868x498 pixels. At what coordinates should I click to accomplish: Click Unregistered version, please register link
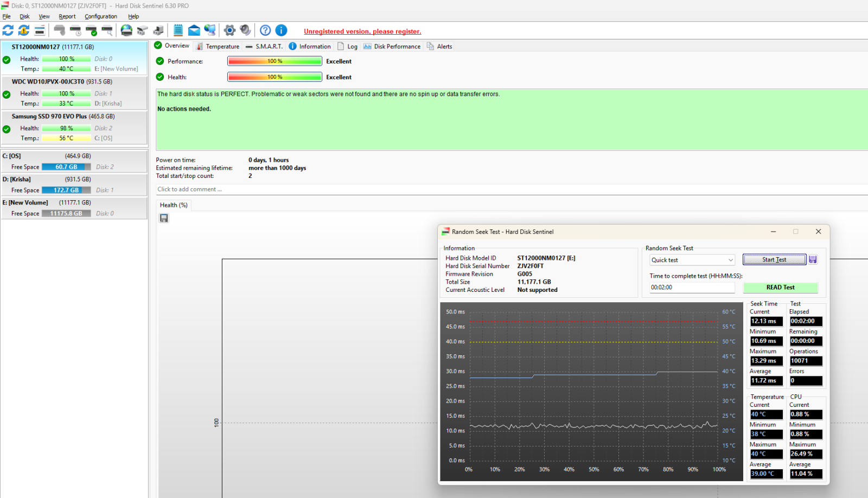point(362,31)
